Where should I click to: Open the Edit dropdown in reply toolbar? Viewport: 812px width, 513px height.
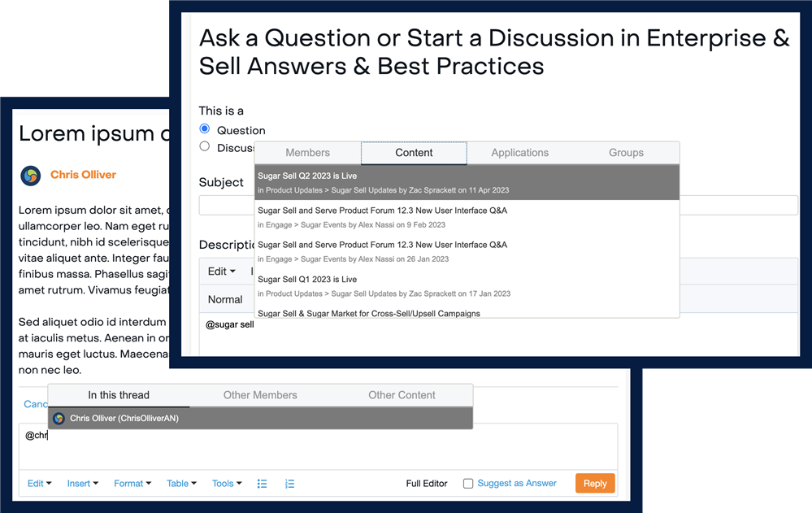coord(39,484)
